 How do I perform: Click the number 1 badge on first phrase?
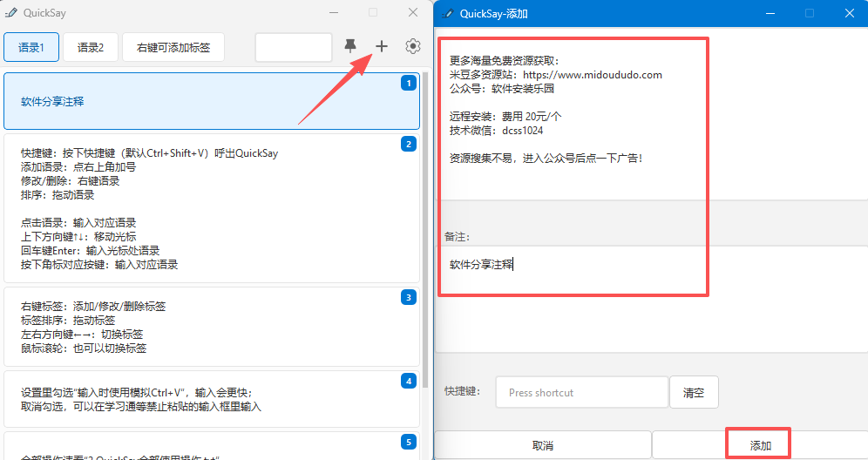[x=408, y=83]
